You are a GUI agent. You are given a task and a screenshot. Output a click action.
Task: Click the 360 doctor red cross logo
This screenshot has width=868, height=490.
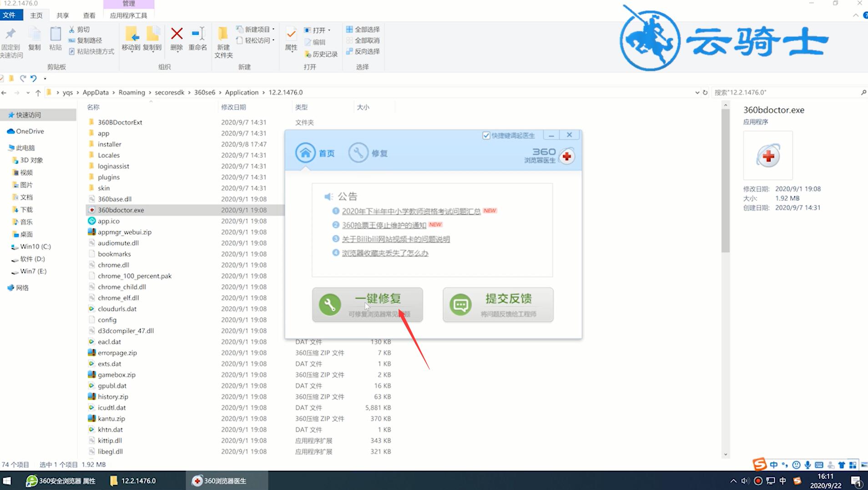pos(567,157)
